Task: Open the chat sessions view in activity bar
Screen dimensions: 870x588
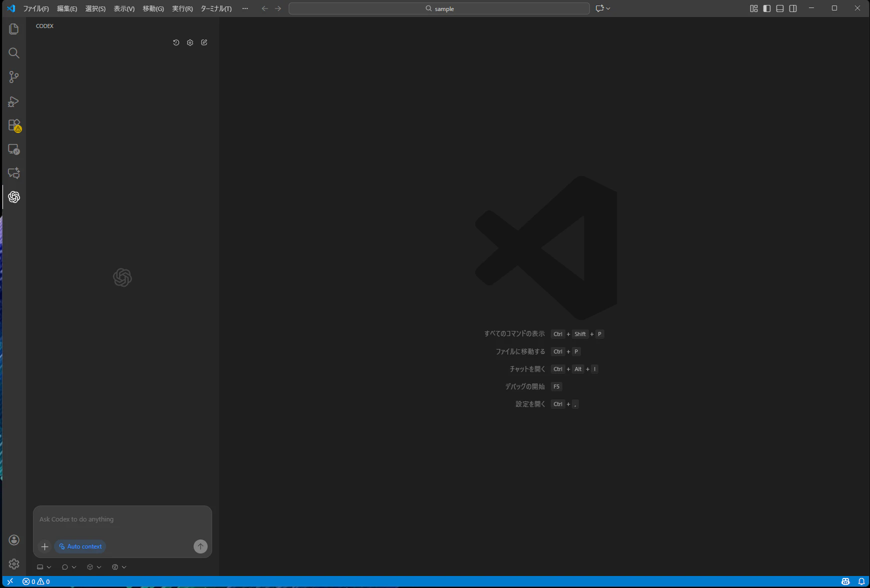Action: click(x=14, y=173)
